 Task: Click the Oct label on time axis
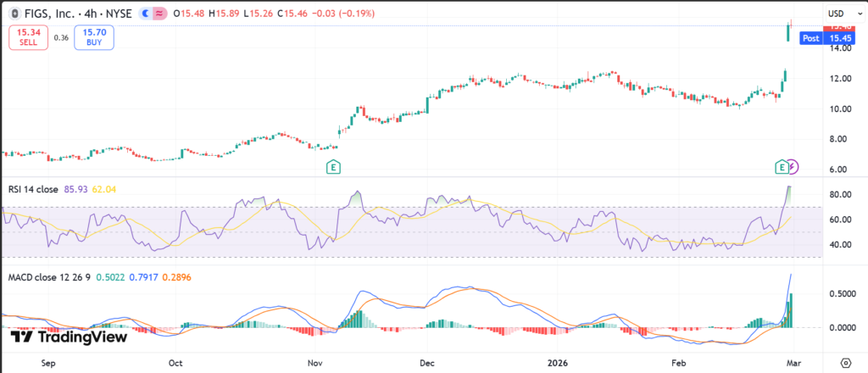(176, 361)
